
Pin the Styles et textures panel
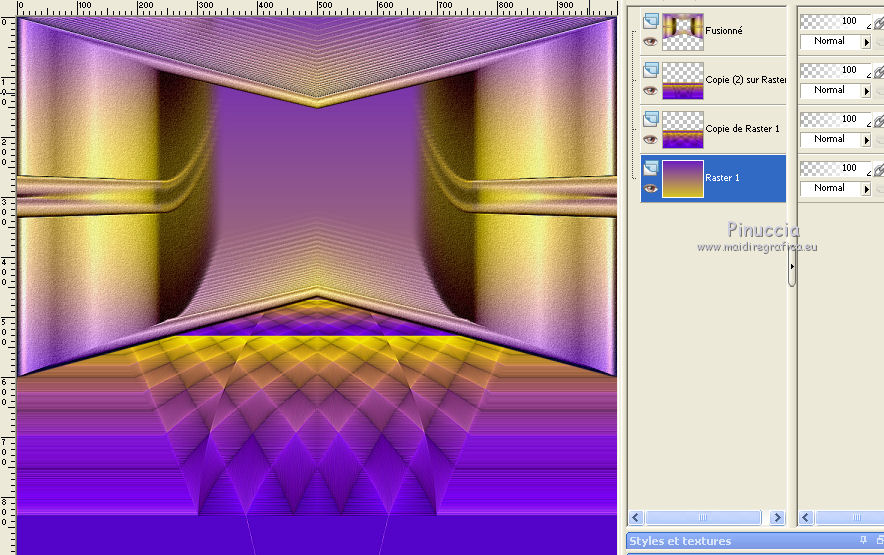pyautogui.click(x=863, y=541)
